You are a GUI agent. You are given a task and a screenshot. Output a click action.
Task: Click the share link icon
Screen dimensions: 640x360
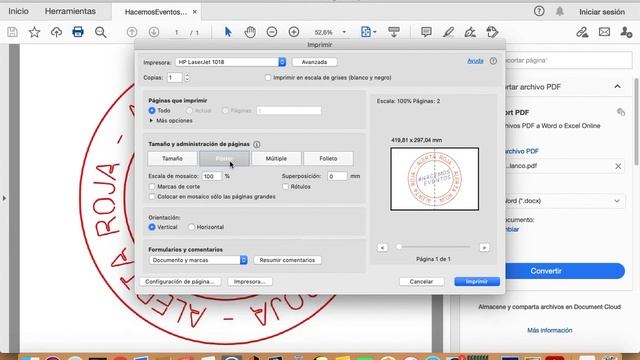pos(582,32)
